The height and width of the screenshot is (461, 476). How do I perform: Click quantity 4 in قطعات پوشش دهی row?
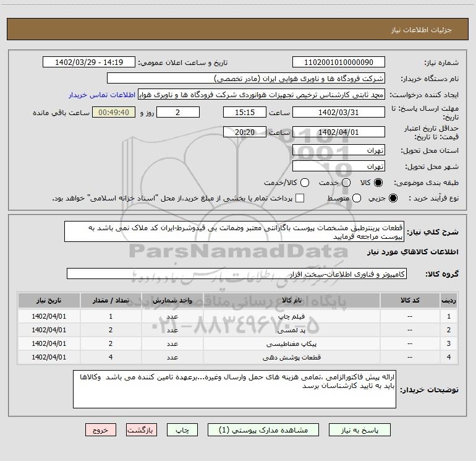tap(111, 358)
